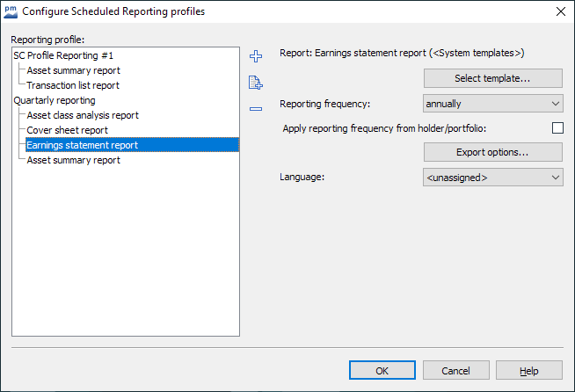This screenshot has height=392, width=575.
Task: Select the highlighted Earnings statement report
Action: pyautogui.click(x=82, y=145)
